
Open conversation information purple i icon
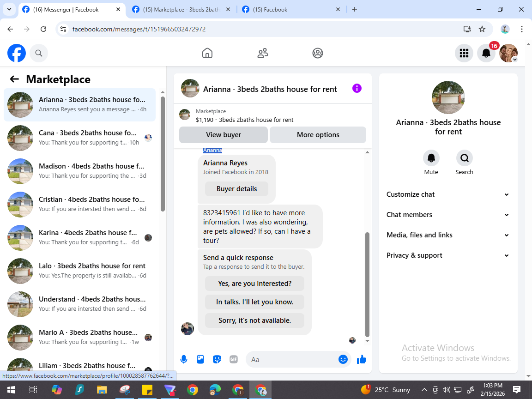click(x=357, y=88)
